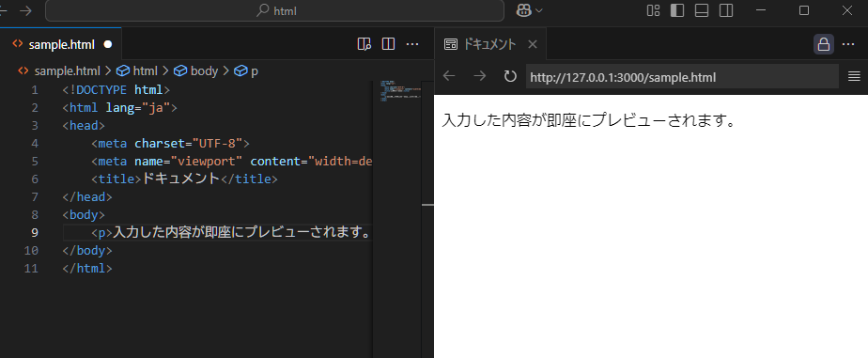Go forward in the preview browser

pos(479,76)
